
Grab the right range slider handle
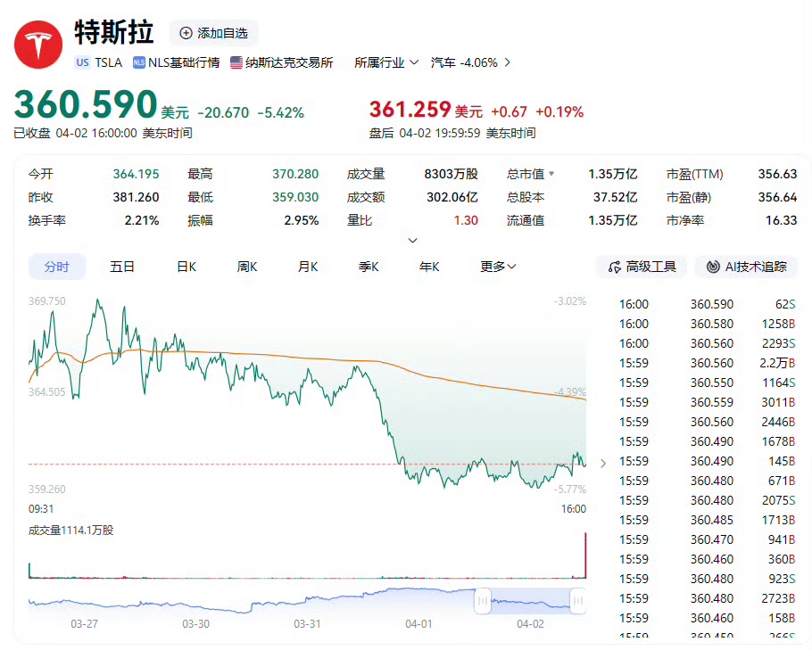pyautogui.click(x=578, y=601)
